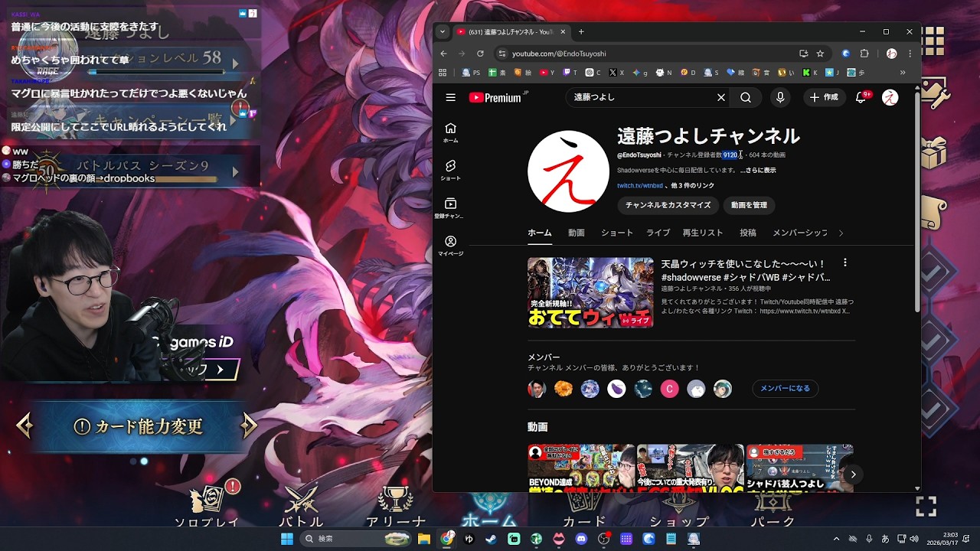The height and width of the screenshot is (551, 980).
Task: Open the Twitch T bookmark
Action: (570, 73)
